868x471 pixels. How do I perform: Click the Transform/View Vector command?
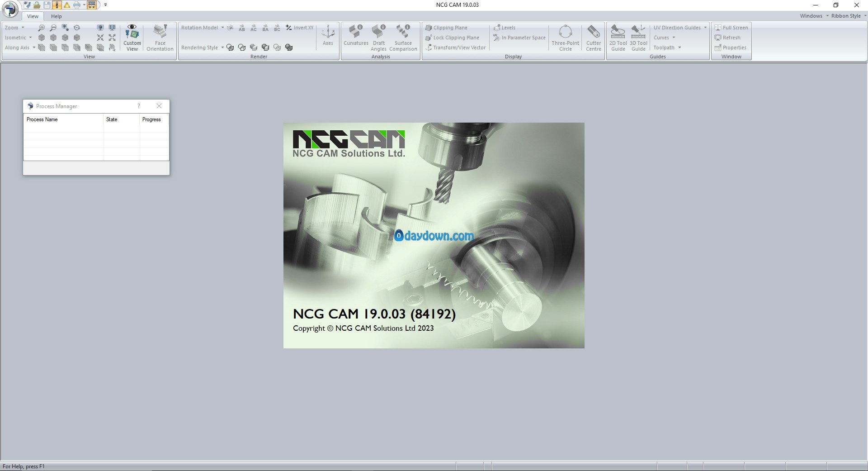tap(456, 48)
